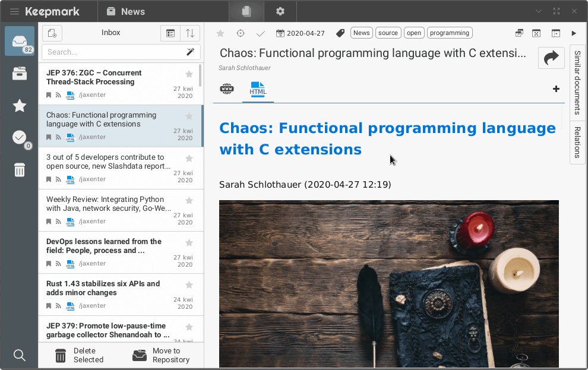
Task: Open the repository drawer icon in sidebar
Action: click(20, 74)
